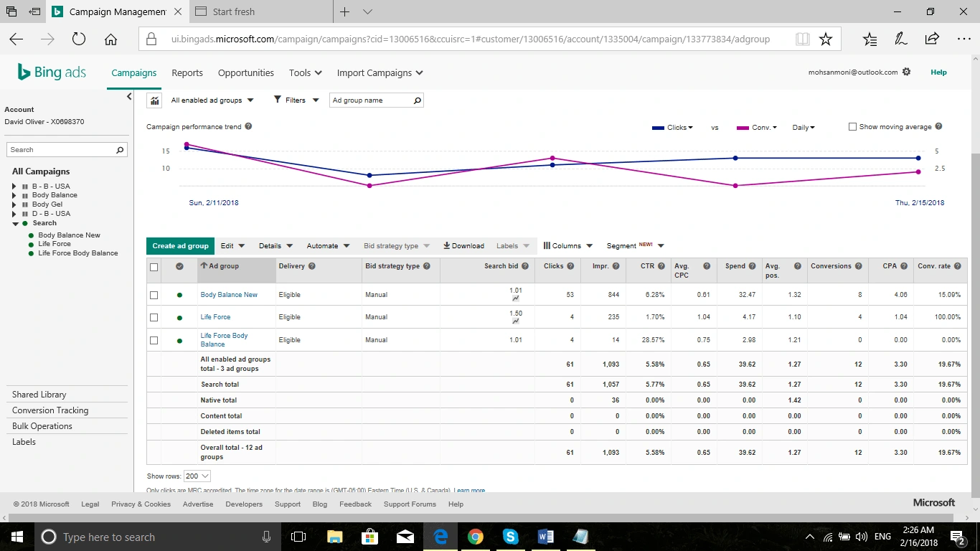
Task: Switch to the Start fresh browser tab
Action: click(x=261, y=11)
